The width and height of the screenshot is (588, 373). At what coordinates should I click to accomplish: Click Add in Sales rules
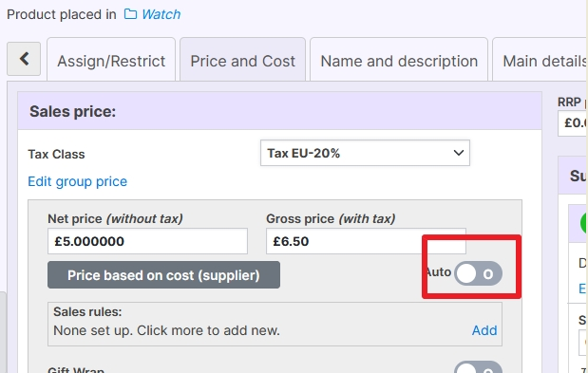pyautogui.click(x=484, y=330)
